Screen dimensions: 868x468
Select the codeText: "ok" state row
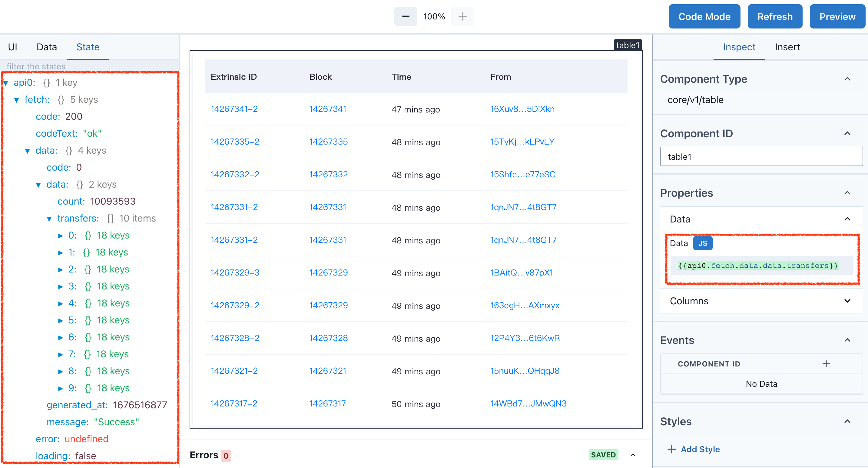(x=69, y=134)
